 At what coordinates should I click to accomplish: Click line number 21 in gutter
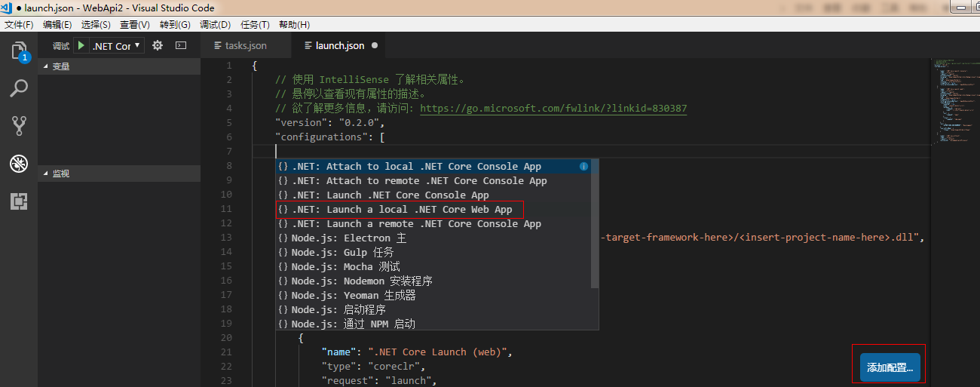[x=227, y=352]
